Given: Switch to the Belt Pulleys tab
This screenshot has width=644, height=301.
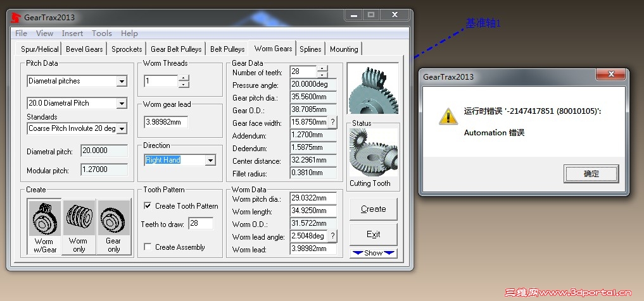Looking at the screenshot, I should pos(227,49).
